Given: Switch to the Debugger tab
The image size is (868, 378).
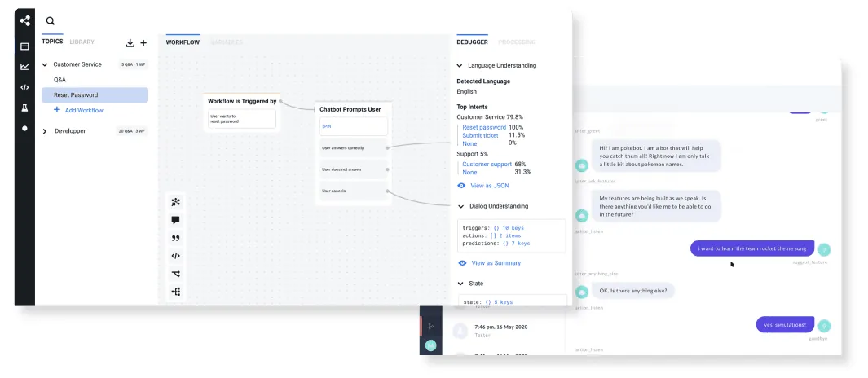Looking at the screenshot, I should (472, 42).
